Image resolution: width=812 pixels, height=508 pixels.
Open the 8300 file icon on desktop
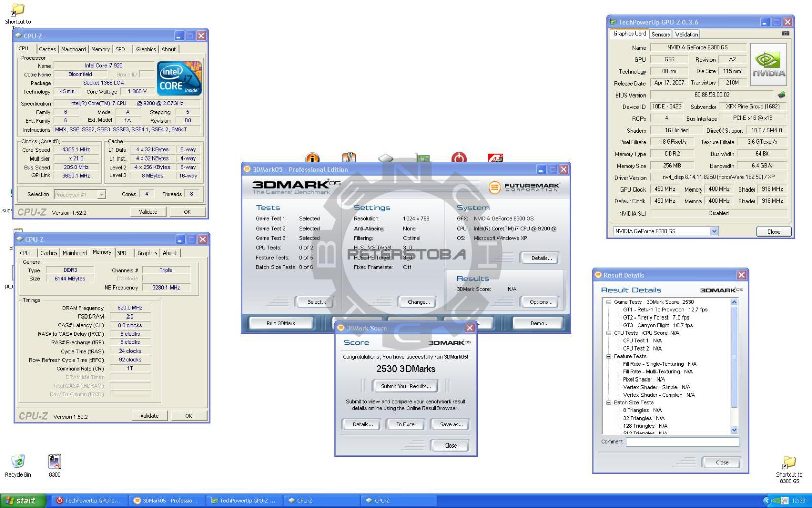pos(54,461)
